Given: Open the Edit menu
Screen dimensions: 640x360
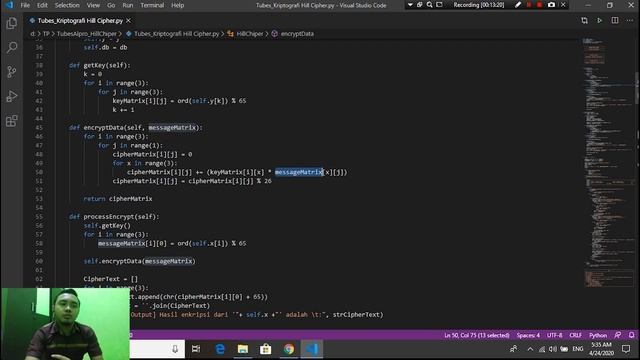Looking at the screenshot, I should (x=42, y=5).
